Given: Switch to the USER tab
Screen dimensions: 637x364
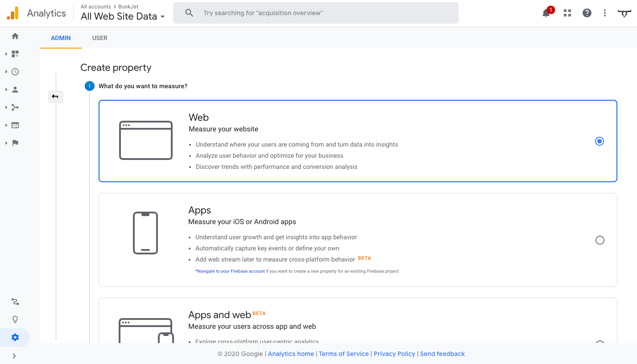Looking at the screenshot, I should point(99,38).
